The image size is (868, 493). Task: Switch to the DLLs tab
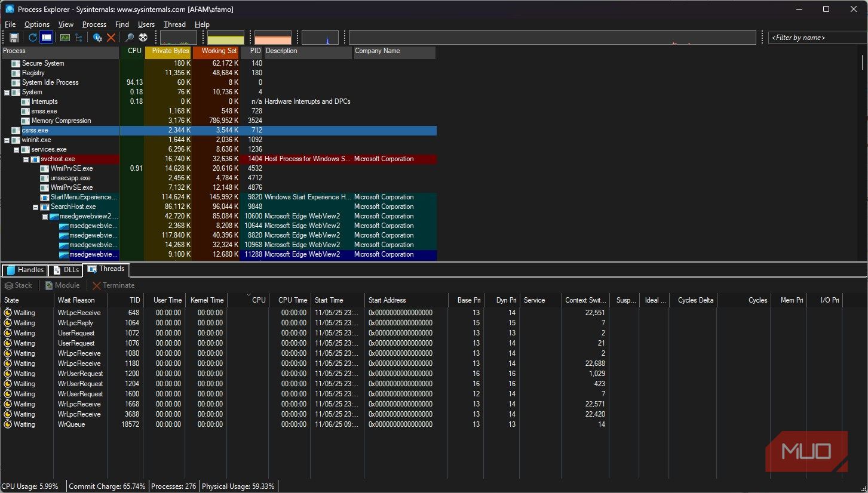[65, 270]
